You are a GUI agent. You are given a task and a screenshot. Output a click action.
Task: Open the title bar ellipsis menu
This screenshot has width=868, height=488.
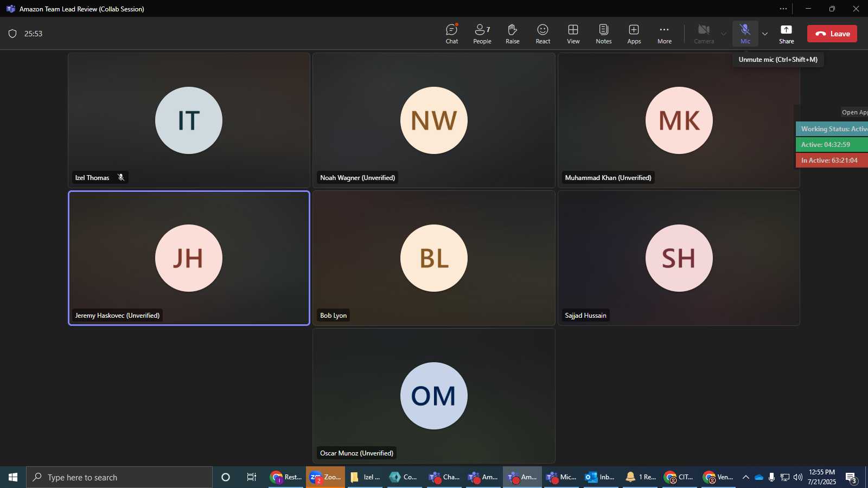(783, 9)
